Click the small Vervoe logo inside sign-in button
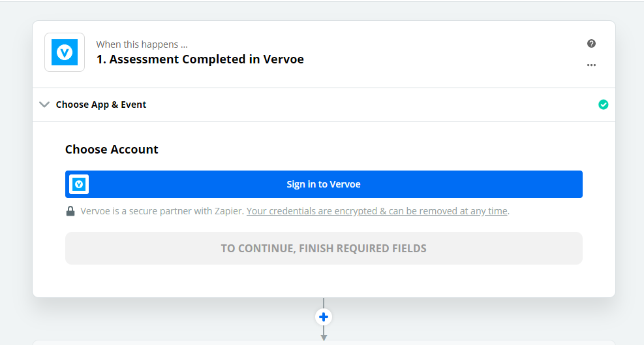This screenshot has height=345, width=644. pos(79,184)
